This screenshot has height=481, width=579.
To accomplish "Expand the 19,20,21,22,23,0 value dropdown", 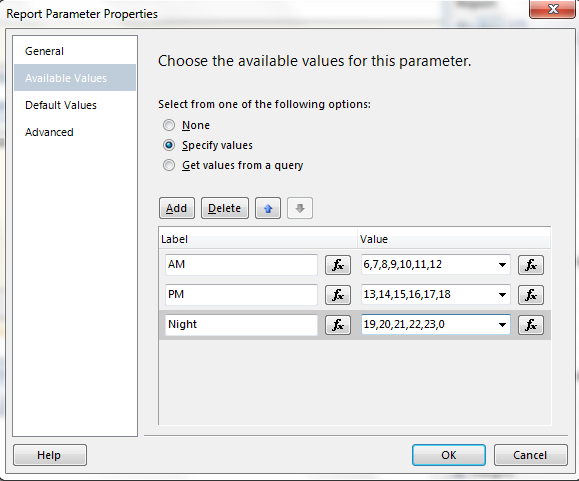I will tap(502, 324).
